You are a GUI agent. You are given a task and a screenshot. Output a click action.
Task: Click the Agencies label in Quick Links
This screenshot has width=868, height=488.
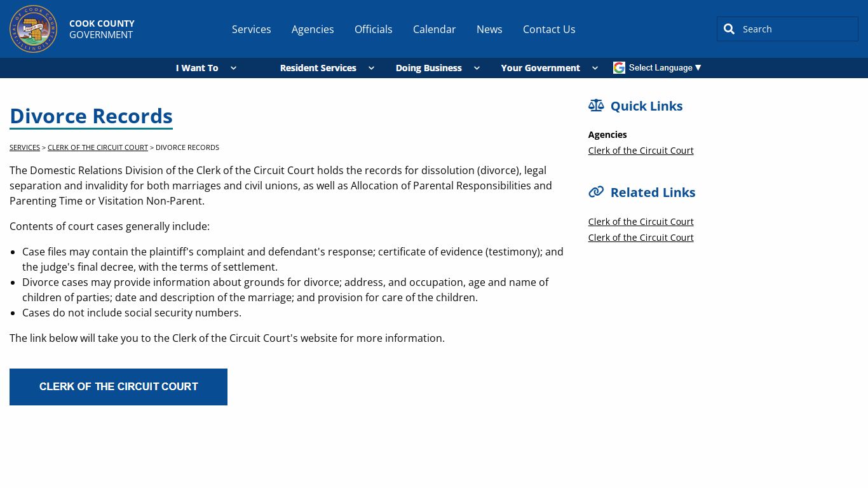607,135
